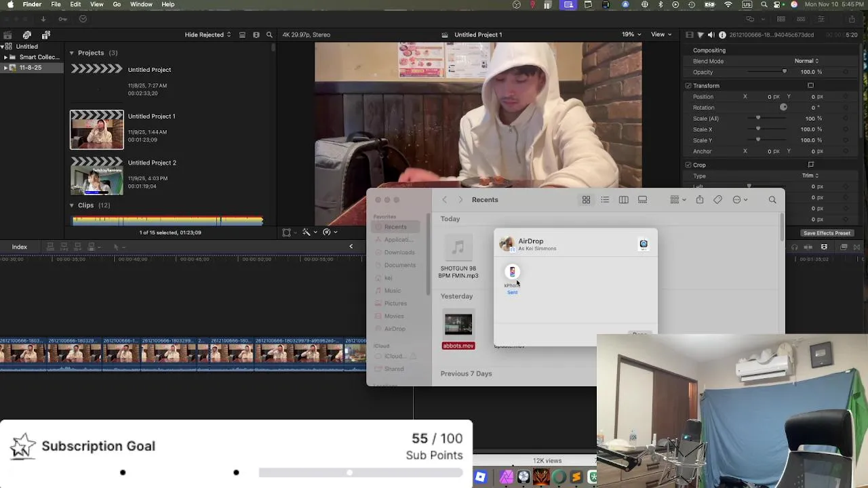Click the Share export icon in Final Cut toolbar
868x488 pixels.
tap(852, 19)
